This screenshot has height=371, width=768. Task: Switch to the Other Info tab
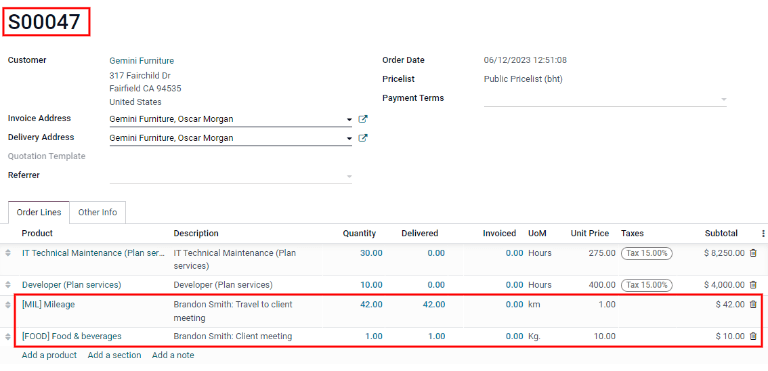tap(97, 212)
